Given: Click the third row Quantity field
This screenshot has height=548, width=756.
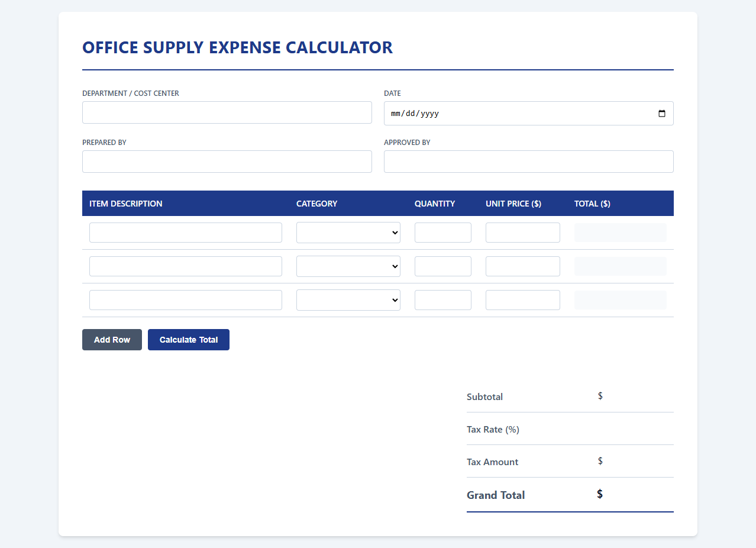Looking at the screenshot, I should coord(443,300).
